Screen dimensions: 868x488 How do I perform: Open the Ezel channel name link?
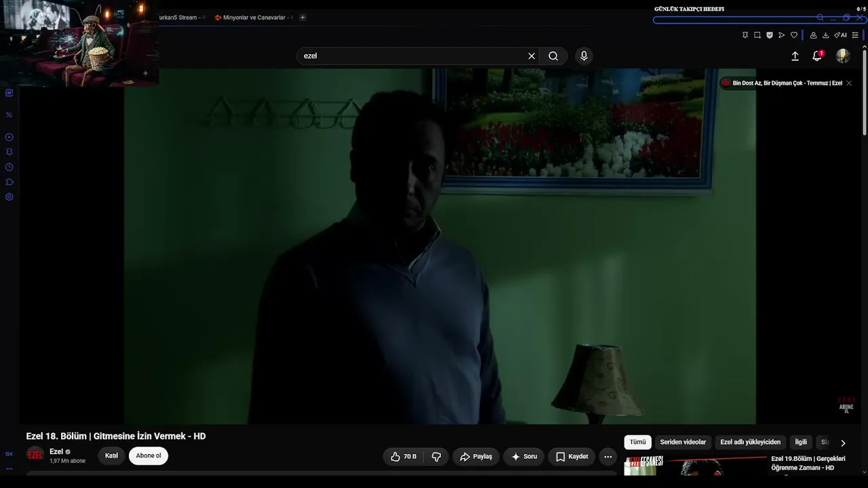(56, 451)
